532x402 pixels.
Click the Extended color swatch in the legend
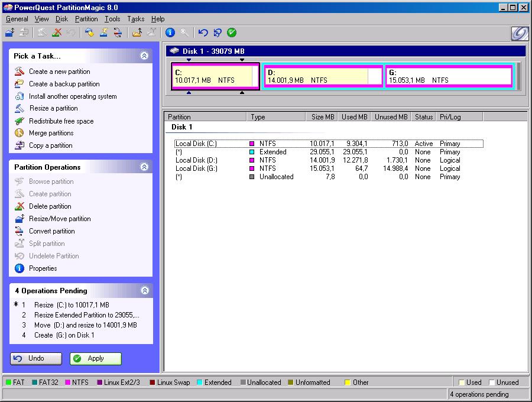pyautogui.click(x=200, y=382)
